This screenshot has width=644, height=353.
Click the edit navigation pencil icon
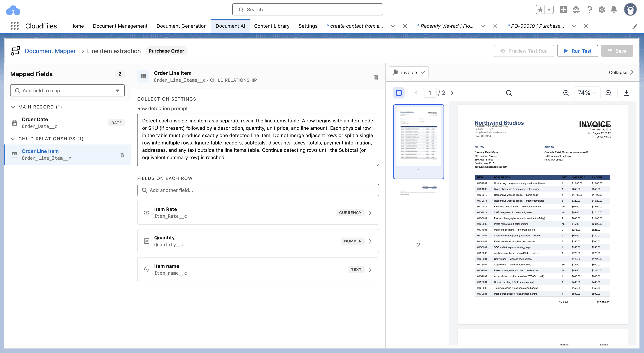point(635,26)
